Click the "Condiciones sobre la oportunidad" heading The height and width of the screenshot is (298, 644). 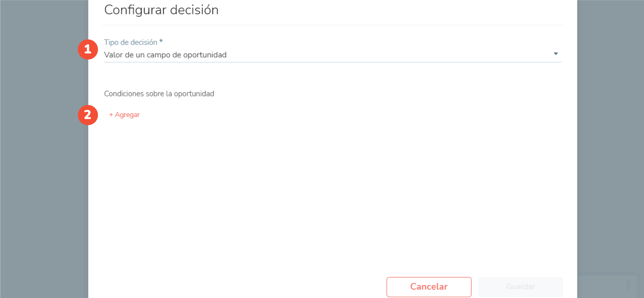click(159, 94)
